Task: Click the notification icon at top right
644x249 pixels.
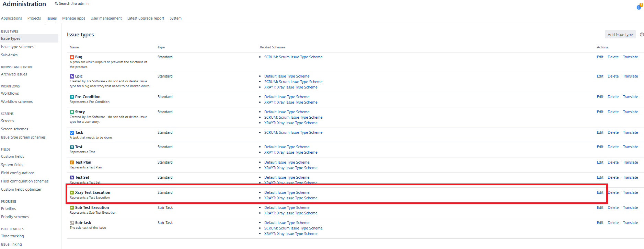Action: (x=639, y=7)
